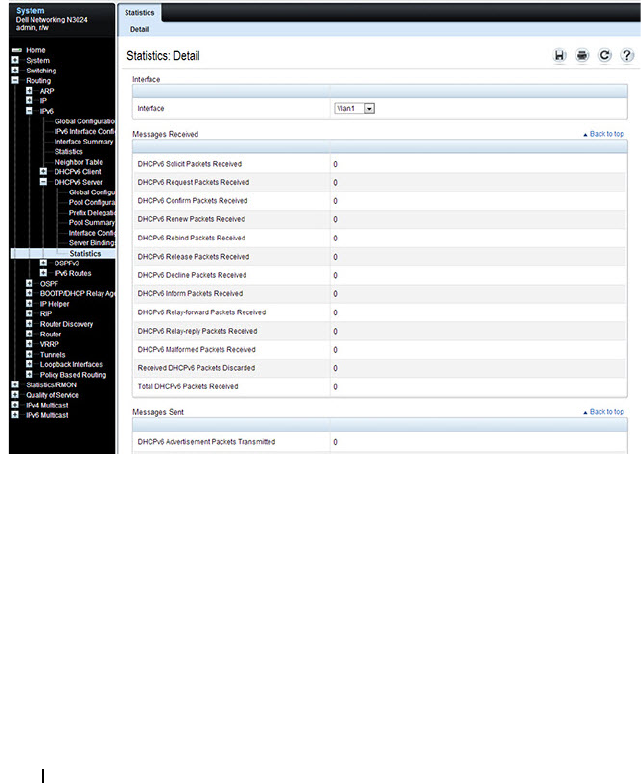
Task: Select the Statistics tab at the top
Action: (139, 12)
